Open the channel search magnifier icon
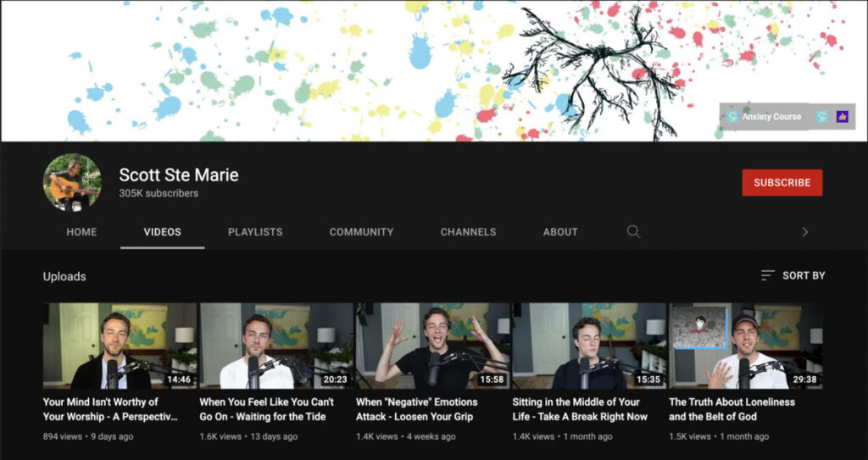 pyautogui.click(x=633, y=232)
